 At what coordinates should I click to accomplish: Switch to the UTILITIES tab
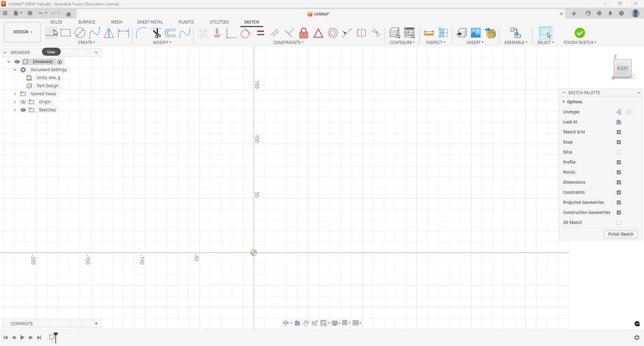pos(219,22)
